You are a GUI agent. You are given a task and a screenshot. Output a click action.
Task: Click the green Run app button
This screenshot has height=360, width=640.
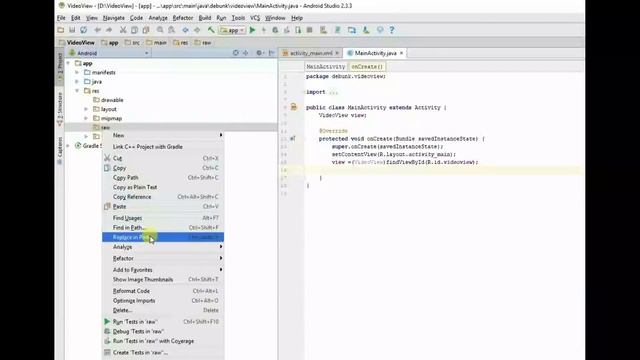point(252,30)
